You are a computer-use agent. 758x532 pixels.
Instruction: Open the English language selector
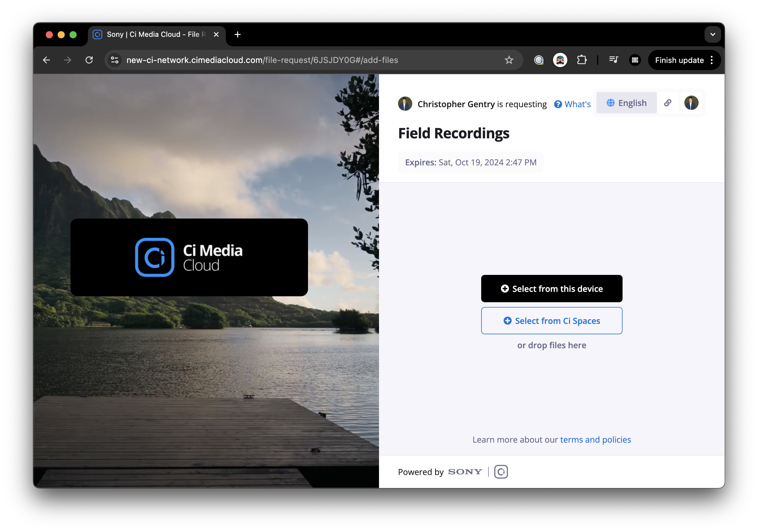click(626, 103)
